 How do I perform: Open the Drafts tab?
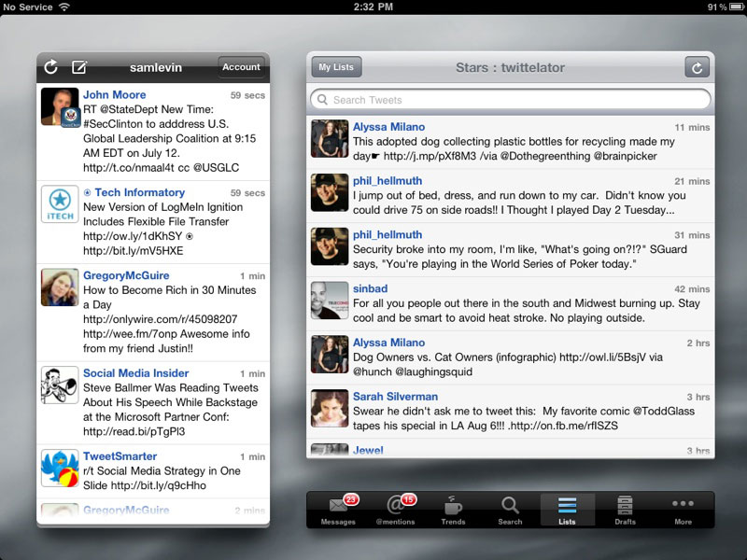click(625, 511)
